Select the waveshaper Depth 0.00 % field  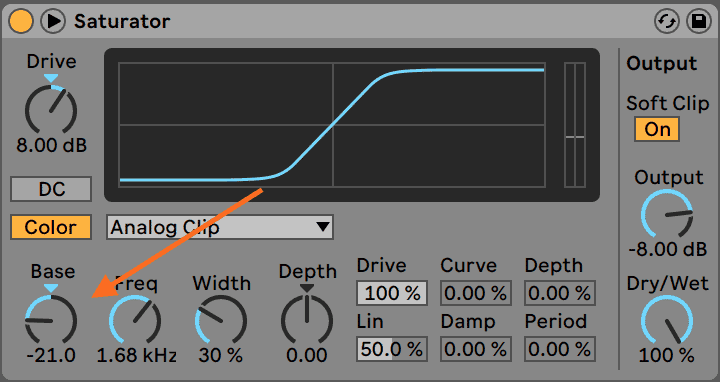point(560,293)
